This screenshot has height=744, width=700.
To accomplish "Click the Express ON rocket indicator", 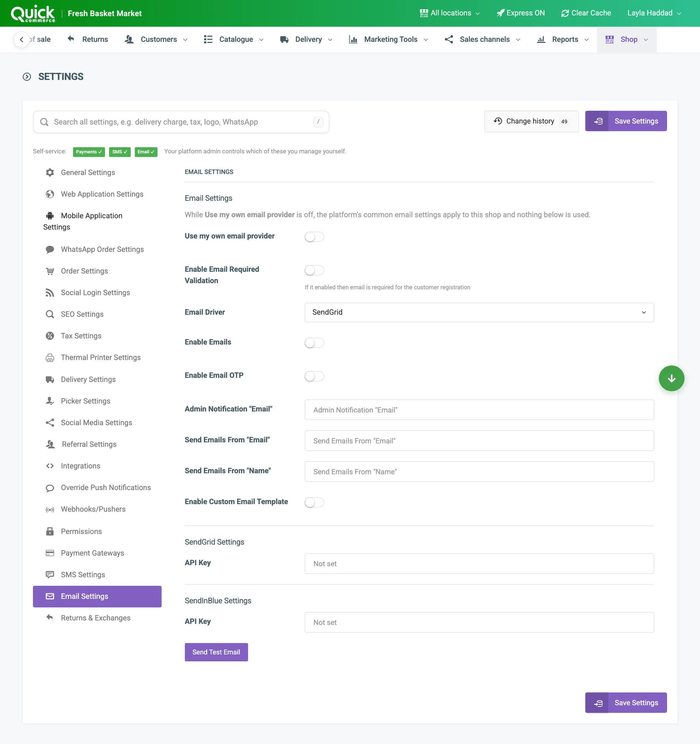I will click(x=521, y=13).
